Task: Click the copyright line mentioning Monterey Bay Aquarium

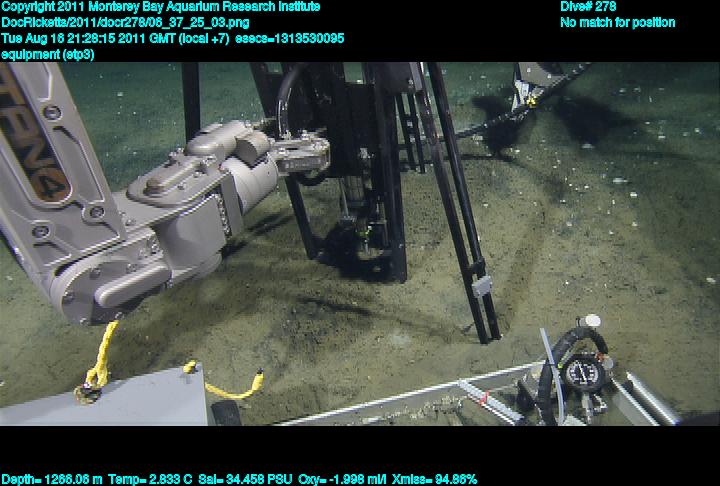Action: 160,7
